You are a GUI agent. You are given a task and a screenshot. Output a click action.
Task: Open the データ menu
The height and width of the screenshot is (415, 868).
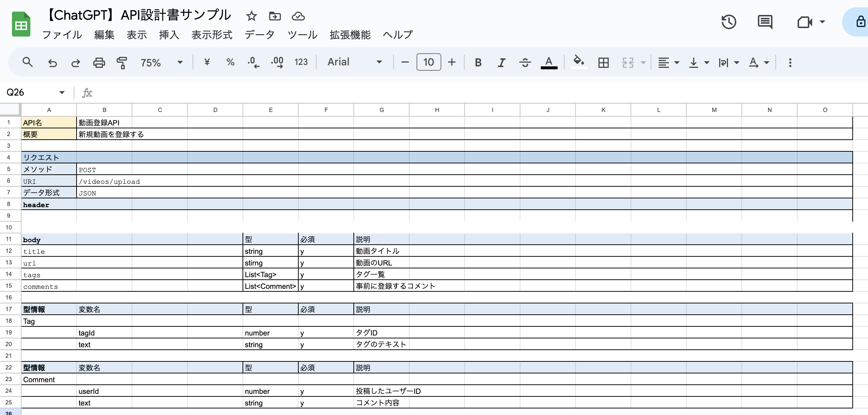click(x=260, y=35)
